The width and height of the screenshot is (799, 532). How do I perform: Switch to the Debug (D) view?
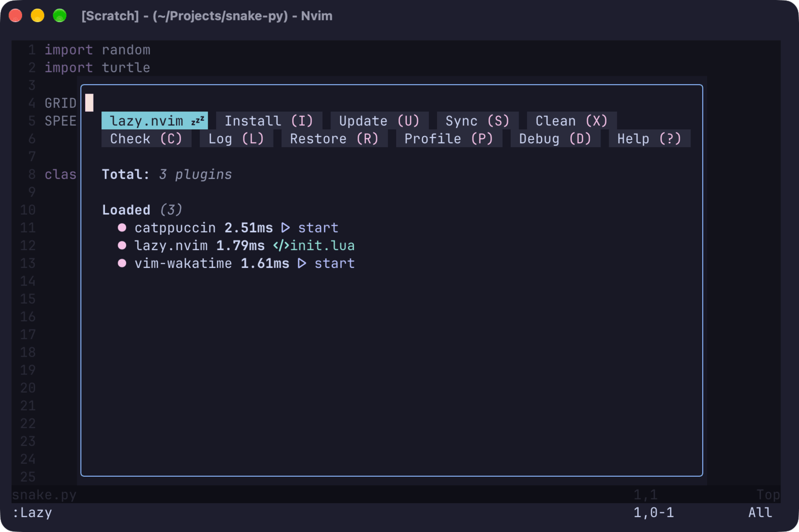pyautogui.click(x=555, y=139)
